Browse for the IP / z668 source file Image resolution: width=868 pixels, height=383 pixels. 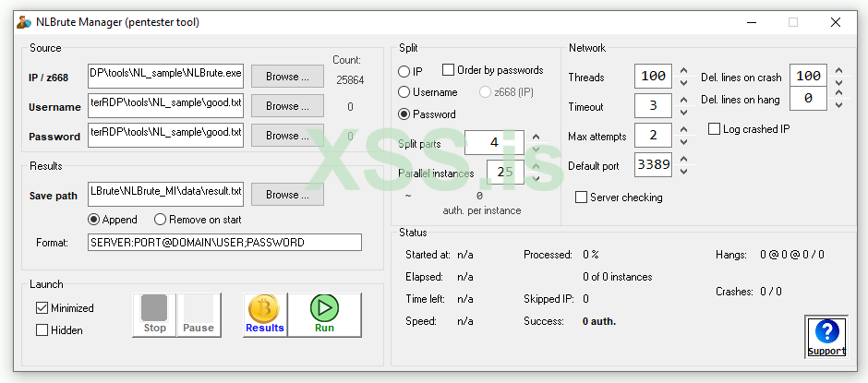(287, 77)
